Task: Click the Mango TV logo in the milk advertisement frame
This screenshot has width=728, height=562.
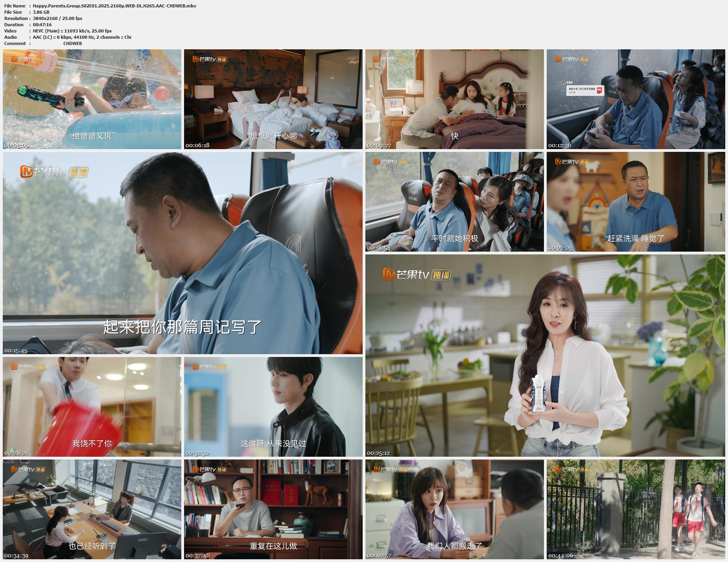Action: 417,274
